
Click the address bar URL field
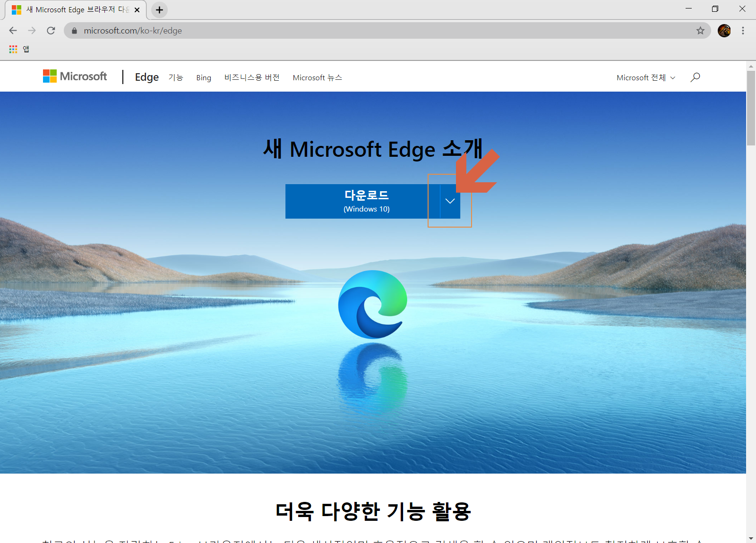point(387,31)
